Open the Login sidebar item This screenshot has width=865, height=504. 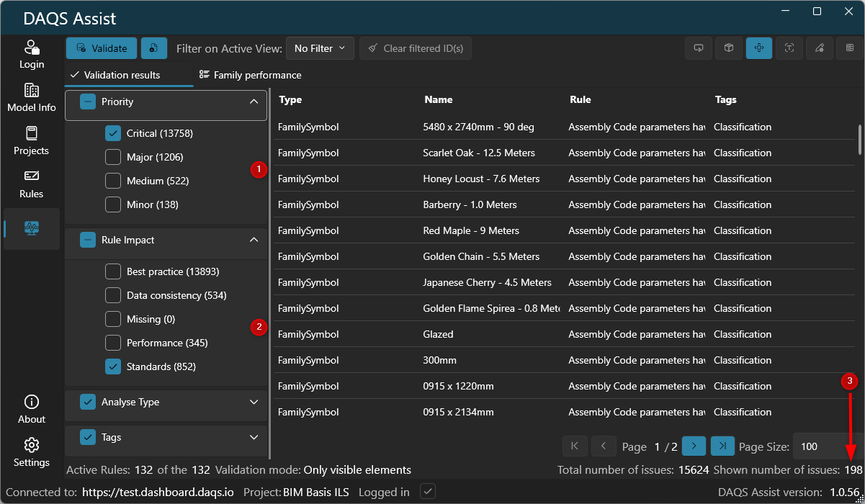[32, 55]
